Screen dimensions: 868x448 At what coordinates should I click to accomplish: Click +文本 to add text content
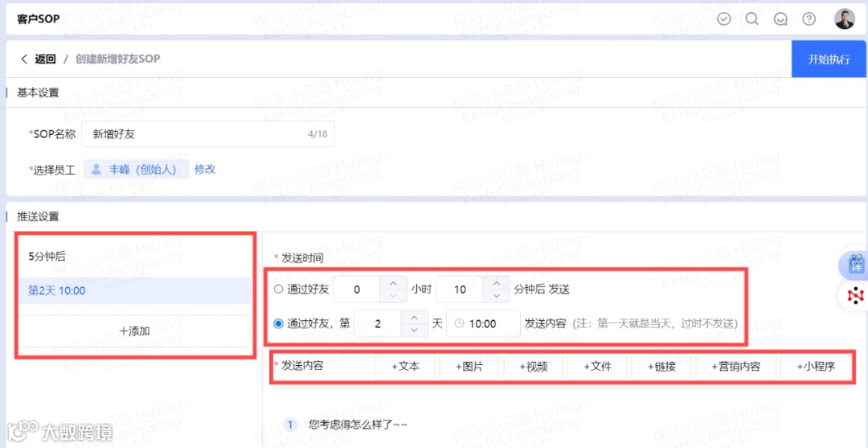click(405, 367)
